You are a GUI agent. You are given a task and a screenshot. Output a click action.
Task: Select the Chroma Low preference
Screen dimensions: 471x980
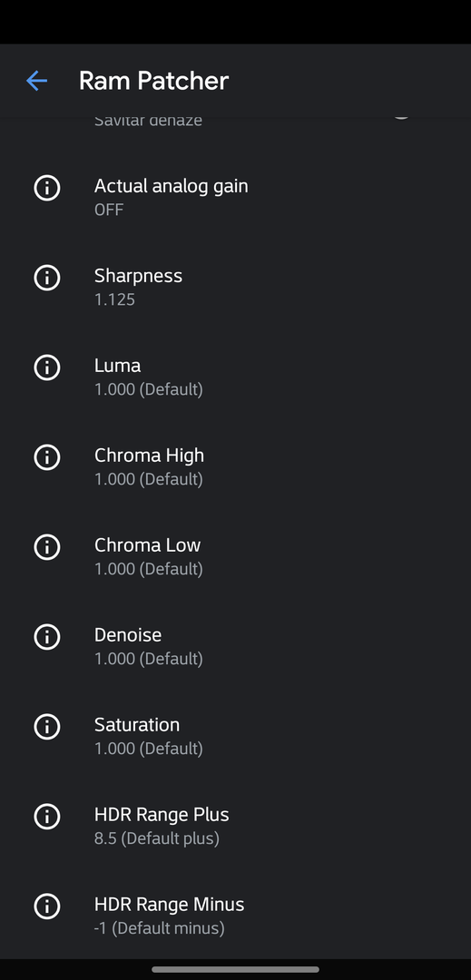point(236,556)
